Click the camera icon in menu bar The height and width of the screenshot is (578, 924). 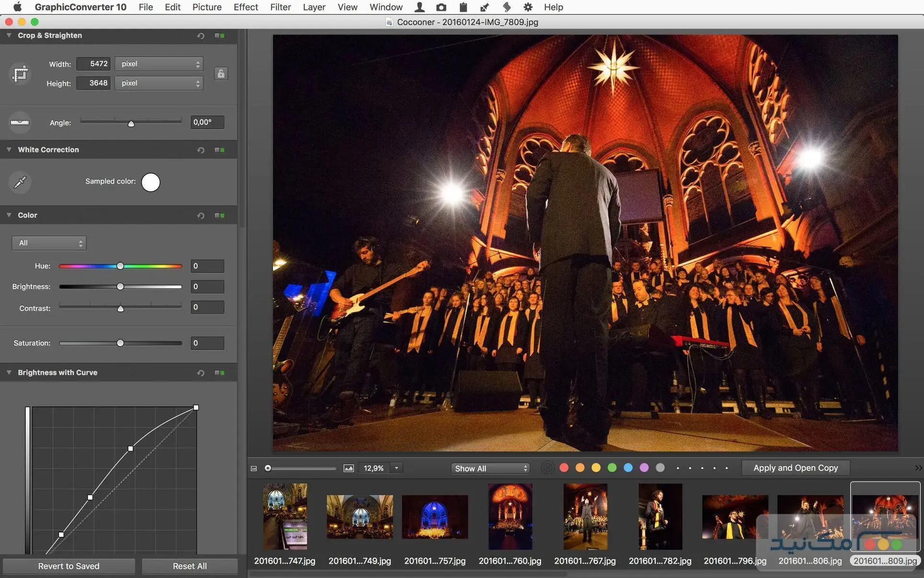pyautogui.click(x=441, y=7)
